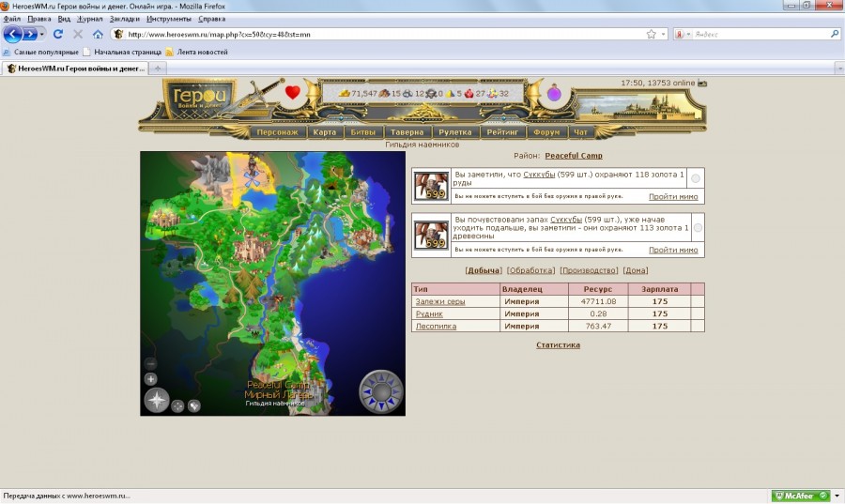Bookmark page with star icon in address bar

click(x=651, y=34)
